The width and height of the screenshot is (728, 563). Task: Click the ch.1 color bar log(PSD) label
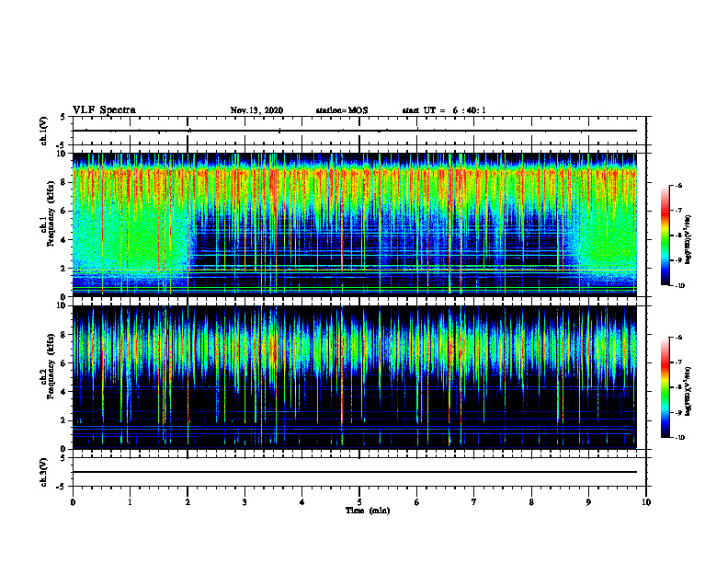[688, 240]
